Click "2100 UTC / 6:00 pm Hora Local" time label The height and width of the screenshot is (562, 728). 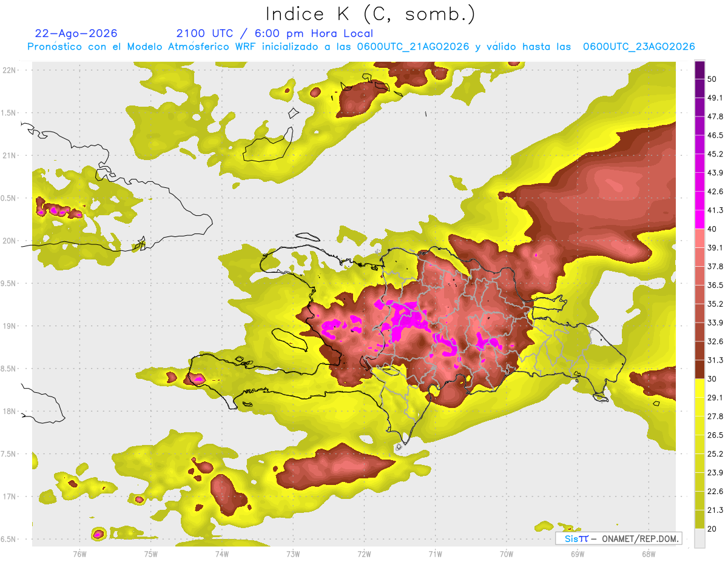pyautogui.click(x=275, y=33)
